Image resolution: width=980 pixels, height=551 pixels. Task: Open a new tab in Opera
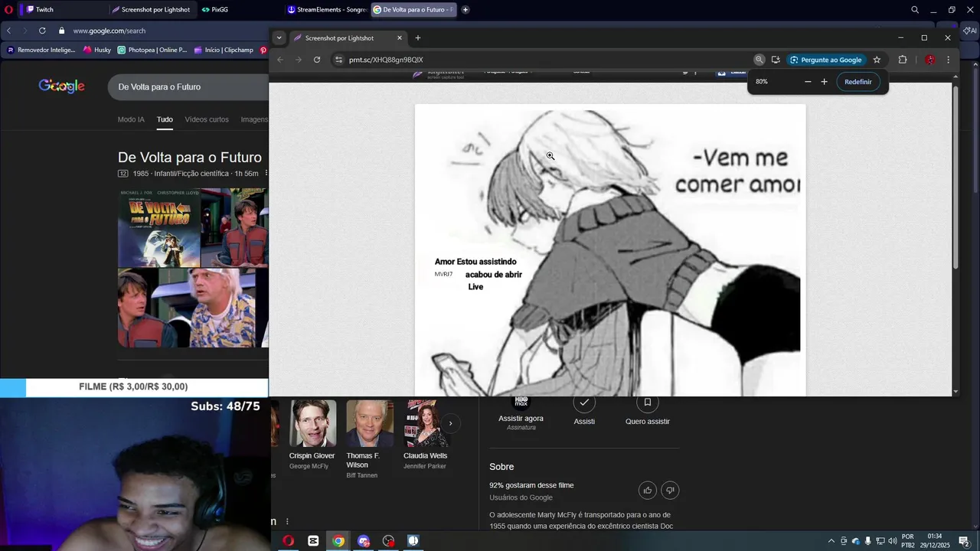[465, 10]
